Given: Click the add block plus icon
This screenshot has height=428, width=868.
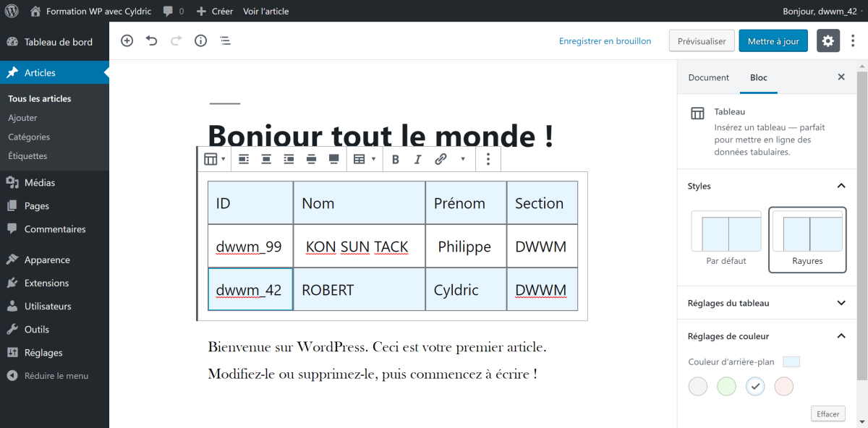Looking at the screenshot, I should click(127, 41).
